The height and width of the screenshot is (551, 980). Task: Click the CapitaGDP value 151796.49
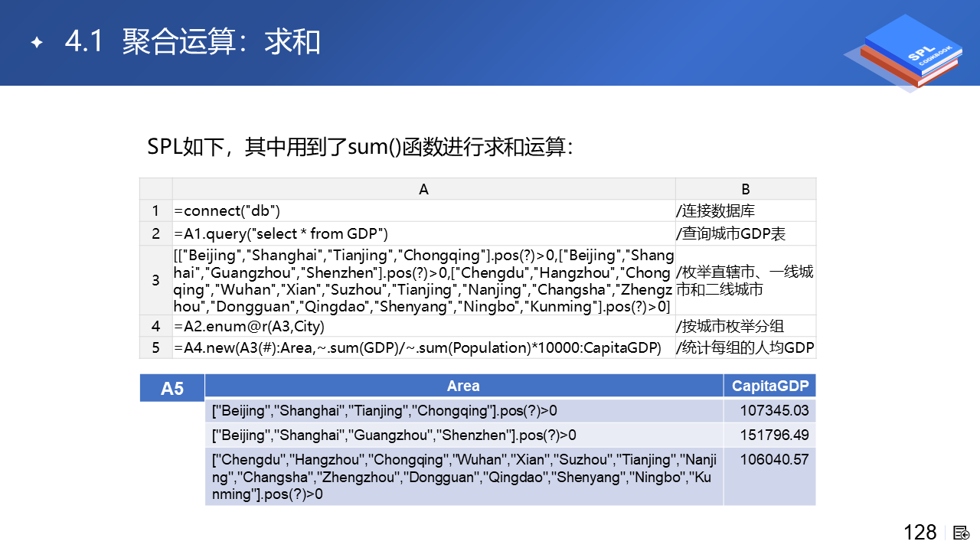click(x=775, y=435)
